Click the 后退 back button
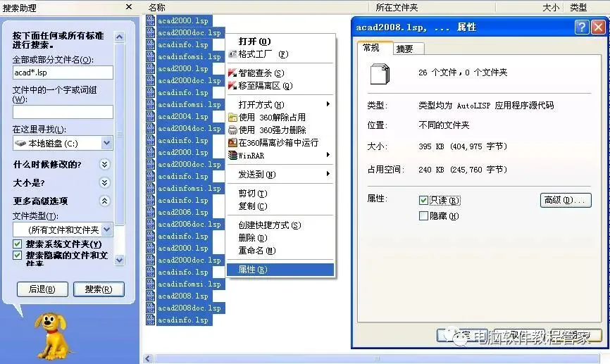Screen dimensions: 610x364 [42, 289]
